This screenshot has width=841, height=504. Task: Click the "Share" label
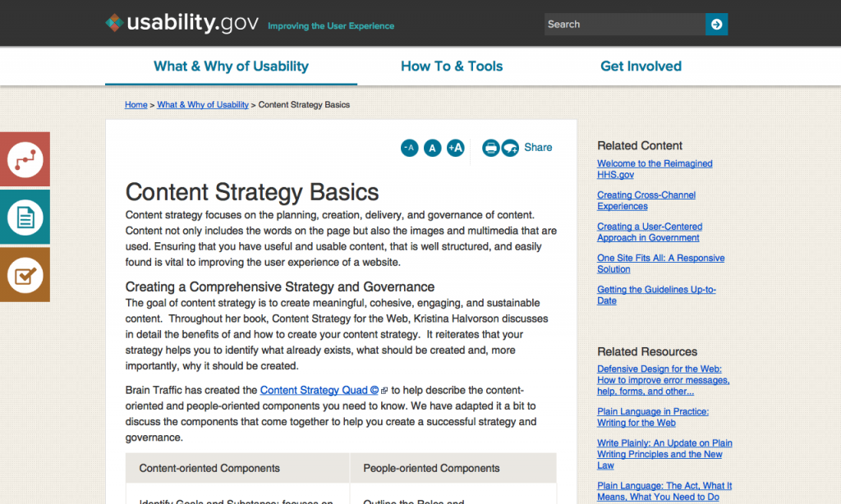pyautogui.click(x=538, y=148)
